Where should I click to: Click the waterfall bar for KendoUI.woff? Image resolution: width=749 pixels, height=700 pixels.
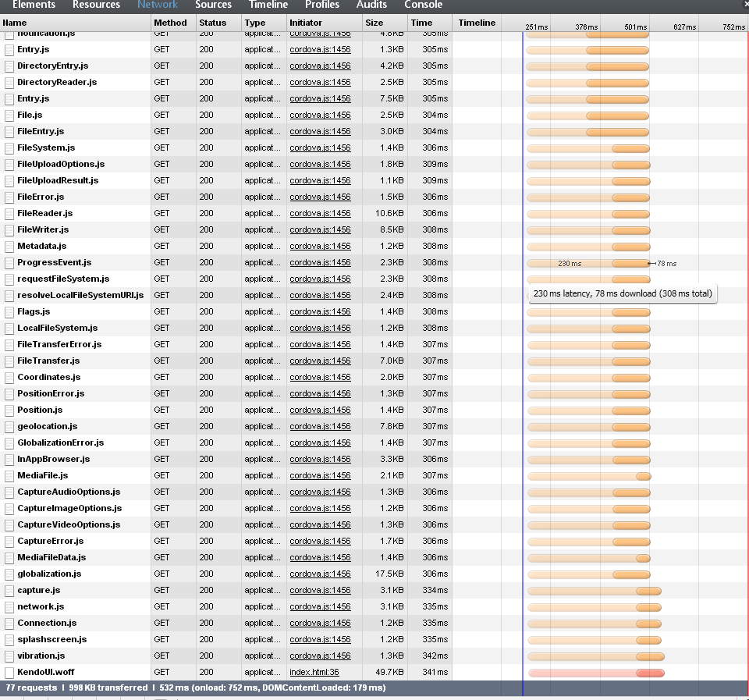coord(596,673)
